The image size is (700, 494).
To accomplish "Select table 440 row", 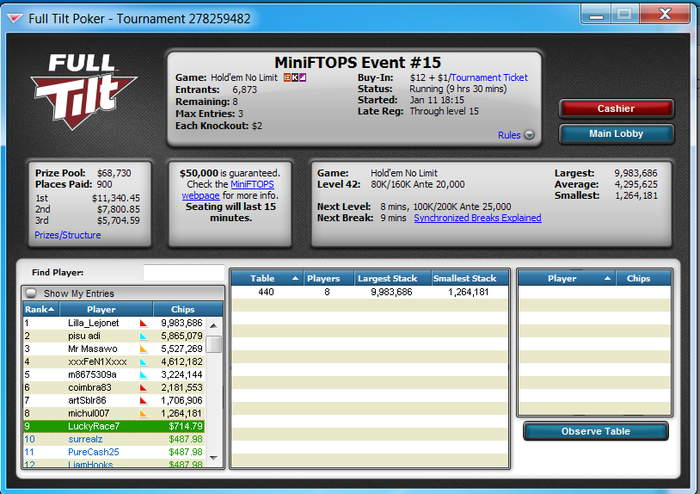I will pos(370,292).
